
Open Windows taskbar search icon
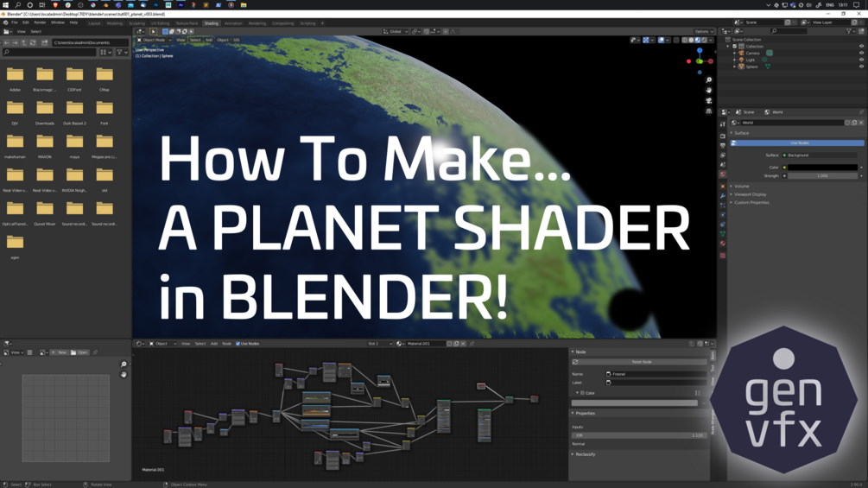click(x=18, y=5)
